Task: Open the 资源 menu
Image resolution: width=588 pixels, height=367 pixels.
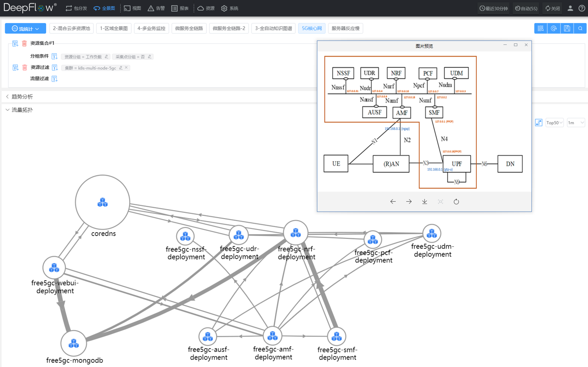Action: [x=206, y=8]
